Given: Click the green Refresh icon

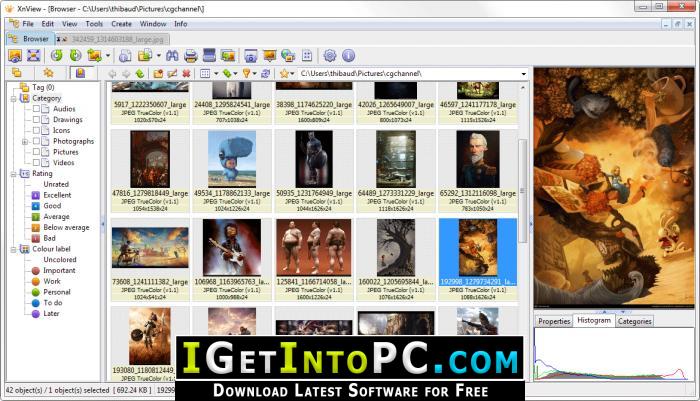Looking at the screenshot, I should pos(58,55).
